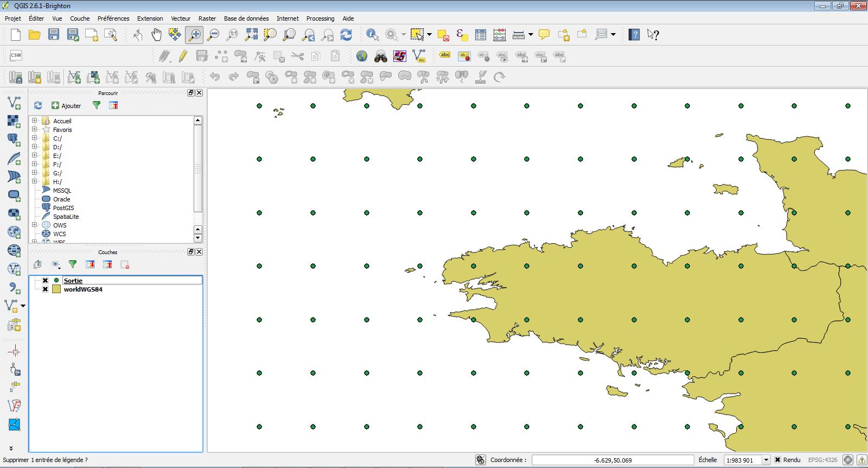Open the Échelle scale dropdown

coord(766,460)
